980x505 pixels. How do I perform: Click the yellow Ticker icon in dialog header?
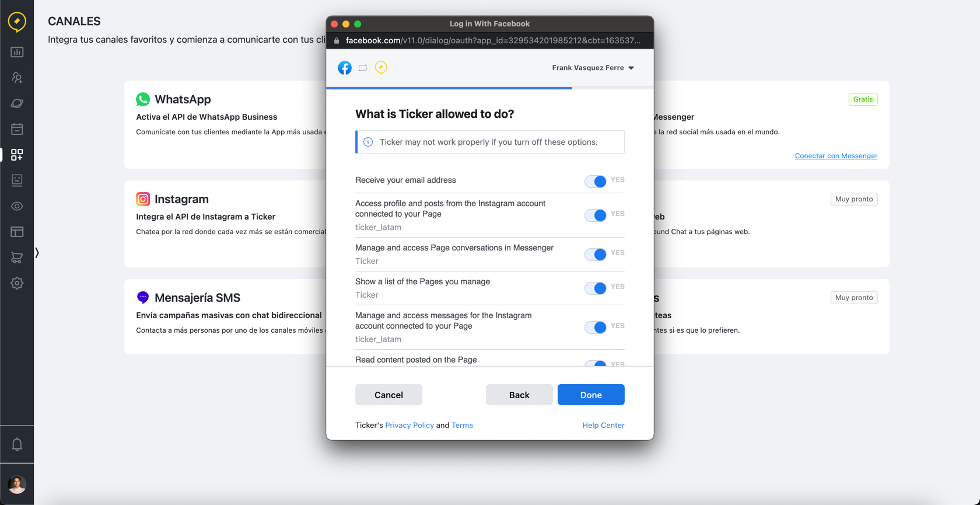pos(381,68)
